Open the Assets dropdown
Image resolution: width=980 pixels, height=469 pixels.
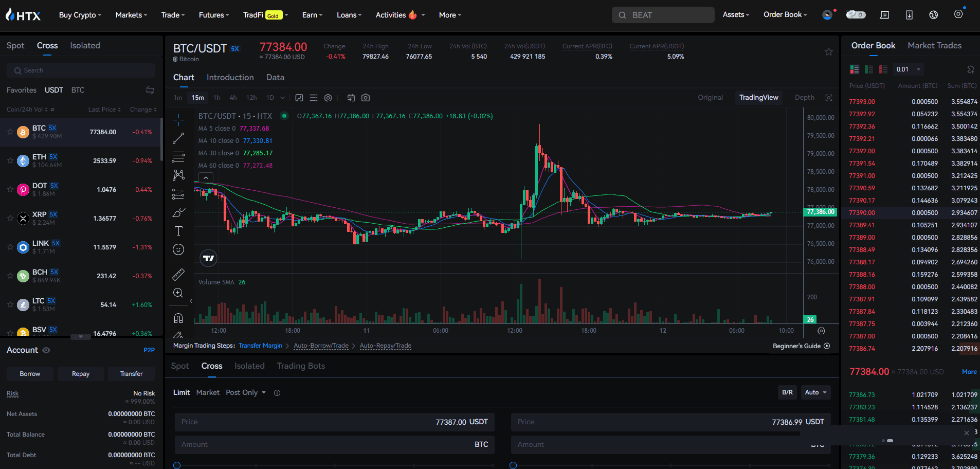tap(736, 14)
